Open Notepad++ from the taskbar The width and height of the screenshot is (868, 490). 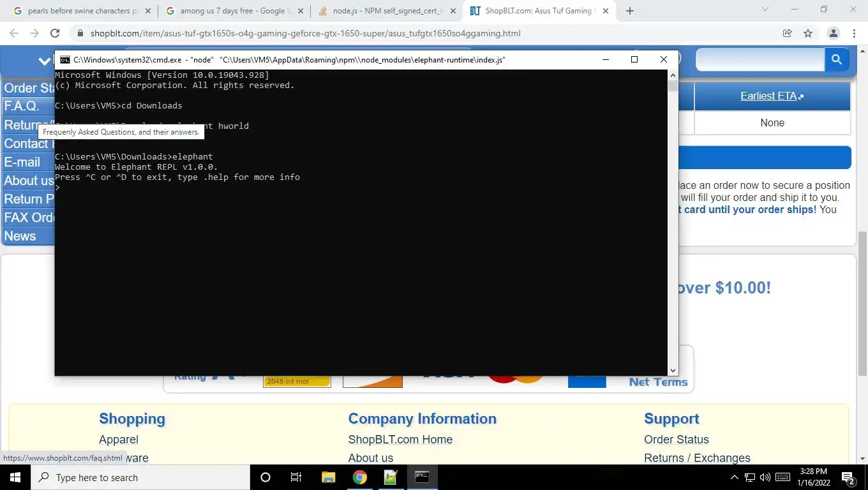[391, 477]
